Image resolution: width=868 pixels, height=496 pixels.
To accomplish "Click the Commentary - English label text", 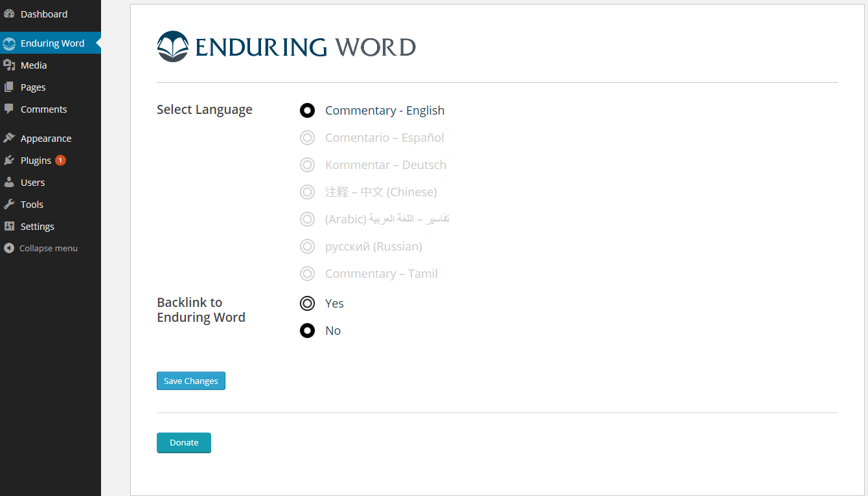I will click(385, 111).
